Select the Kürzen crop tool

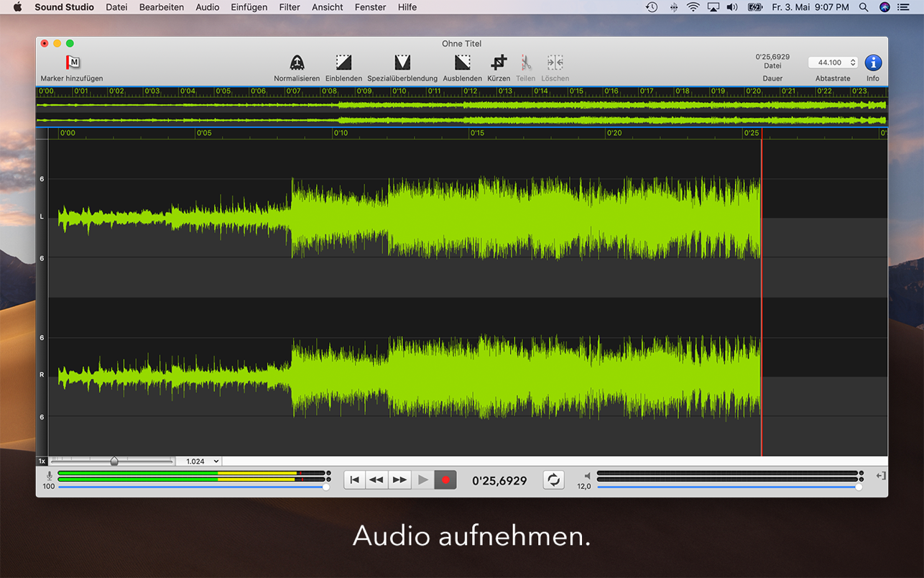tap(499, 63)
